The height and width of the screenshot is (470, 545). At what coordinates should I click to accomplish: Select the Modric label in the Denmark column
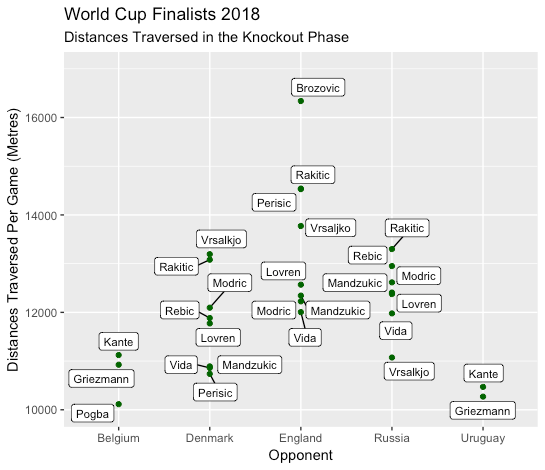pos(230,283)
